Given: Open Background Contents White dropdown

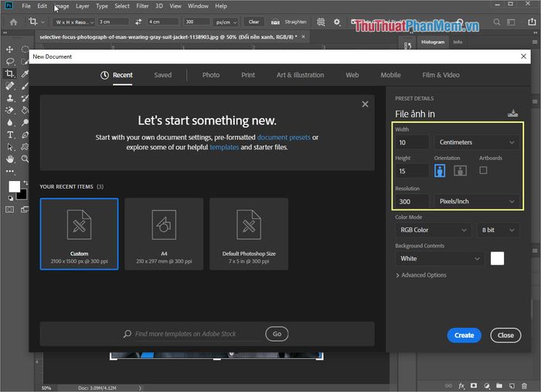Looking at the screenshot, I should coord(440,258).
